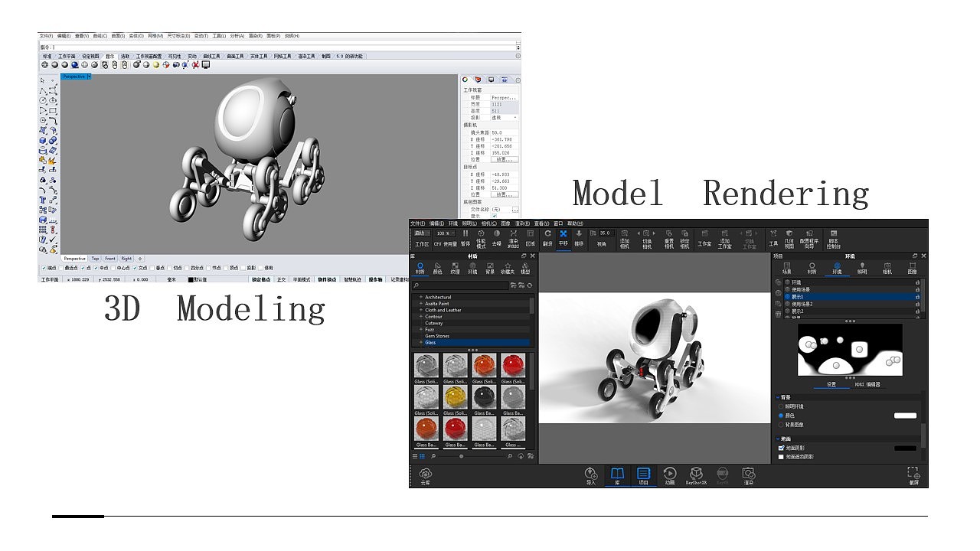980x551 pixels.
Task: Expand the Axalta Paint material folder
Action: tap(420, 304)
